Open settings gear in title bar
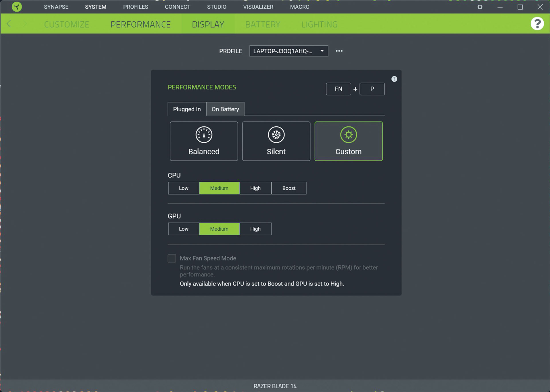550x392 pixels. (x=480, y=7)
